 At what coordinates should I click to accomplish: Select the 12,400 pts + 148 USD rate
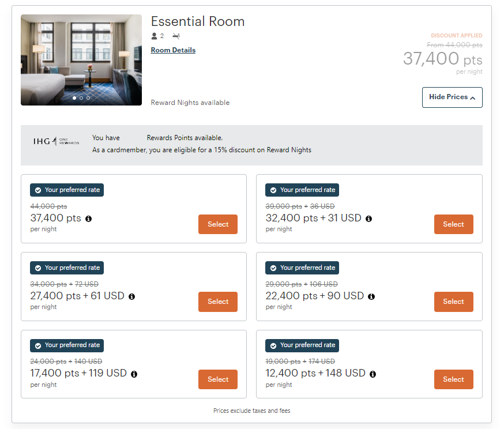point(453,379)
